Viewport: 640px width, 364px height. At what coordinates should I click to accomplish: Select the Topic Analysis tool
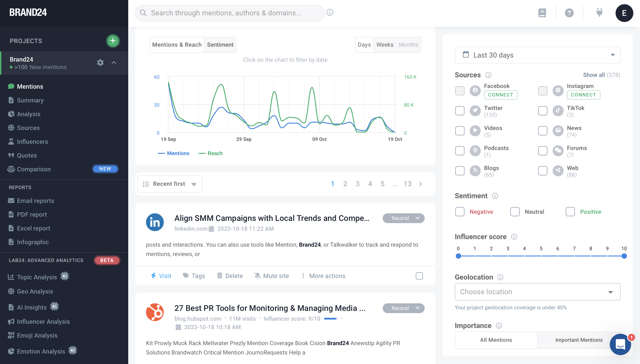(x=36, y=277)
